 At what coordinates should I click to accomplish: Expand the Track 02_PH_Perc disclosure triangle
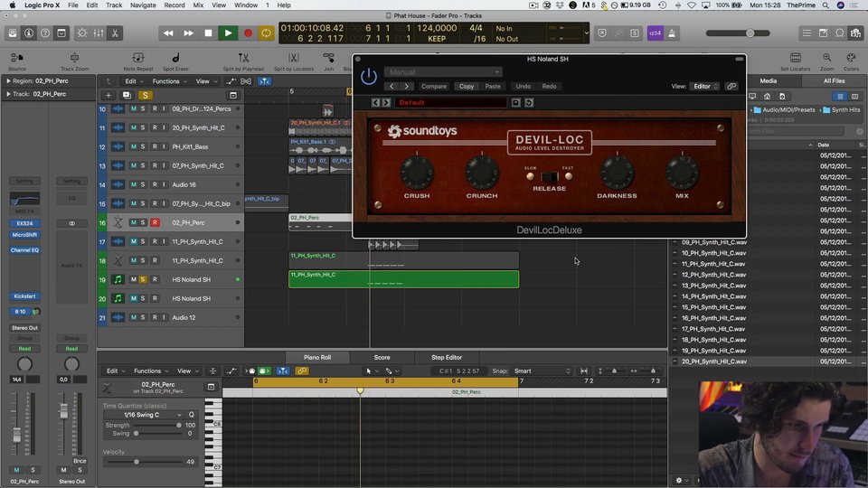pos(8,94)
